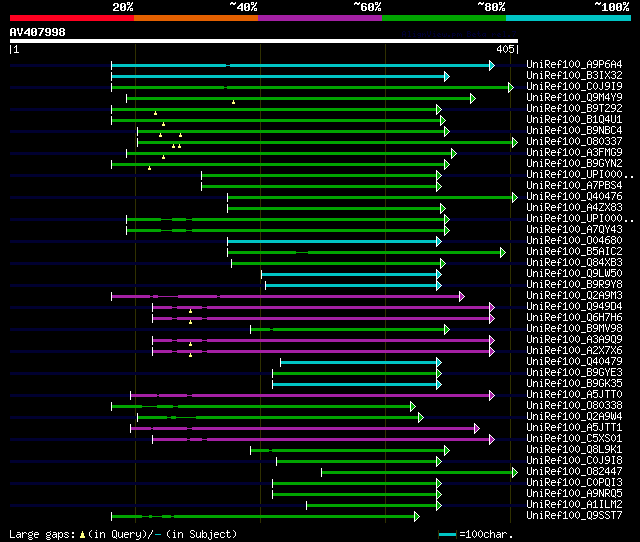Click the cyan alignment bar of UniRef100_Q9LW50
This screenshot has width=640, height=542.
click(x=351, y=274)
